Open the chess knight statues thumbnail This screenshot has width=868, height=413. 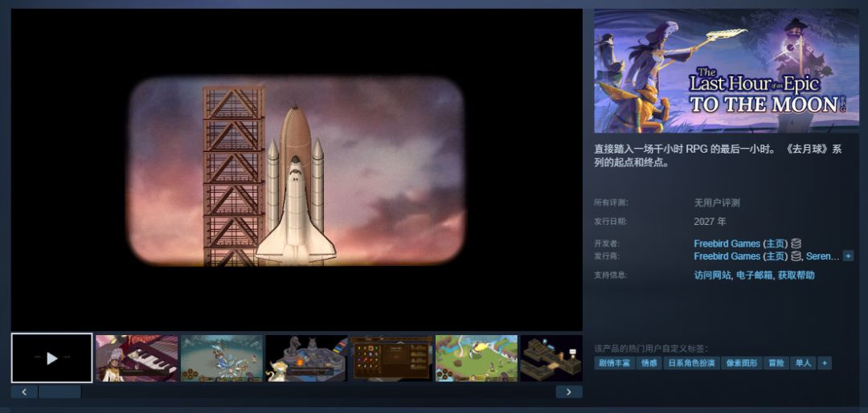tap(307, 358)
